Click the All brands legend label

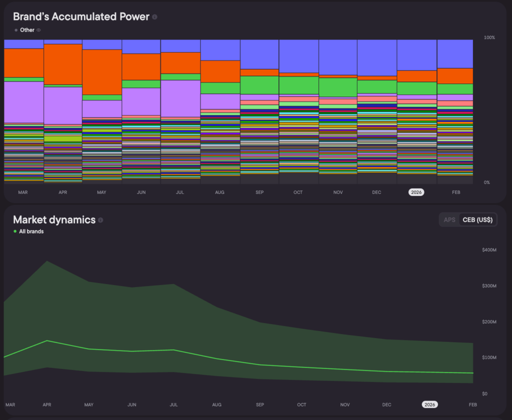(31, 231)
